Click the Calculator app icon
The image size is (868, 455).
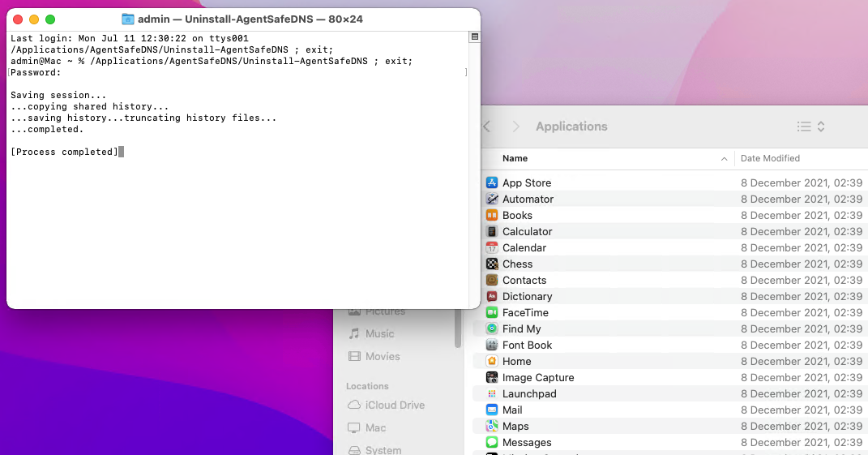[x=492, y=231]
